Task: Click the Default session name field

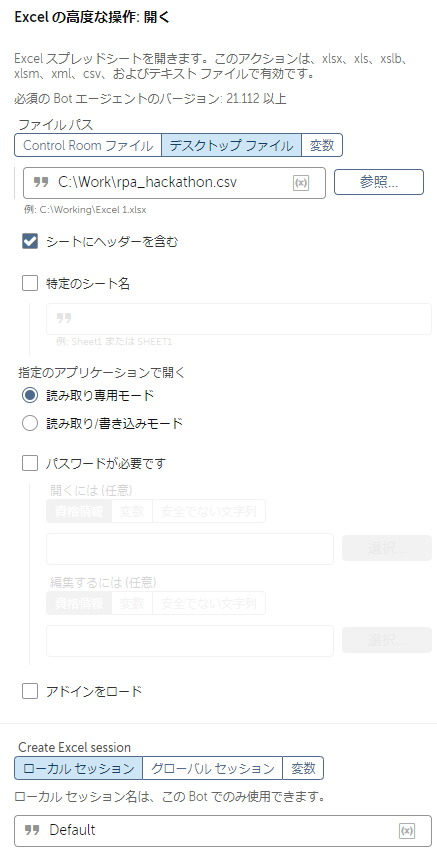Action: tap(219, 830)
